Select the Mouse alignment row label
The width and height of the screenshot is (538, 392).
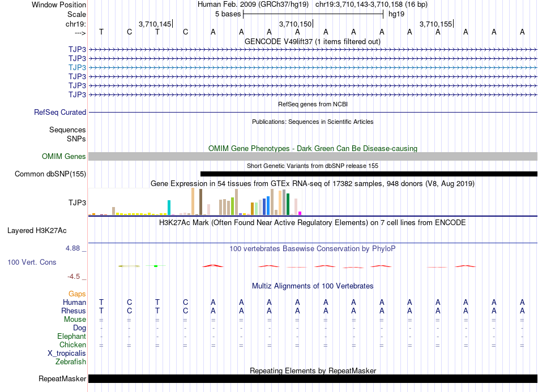point(75,320)
